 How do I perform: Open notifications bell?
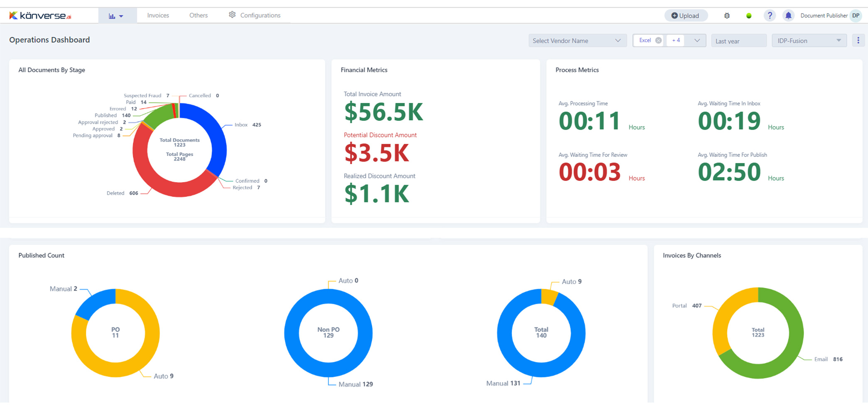tap(788, 16)
